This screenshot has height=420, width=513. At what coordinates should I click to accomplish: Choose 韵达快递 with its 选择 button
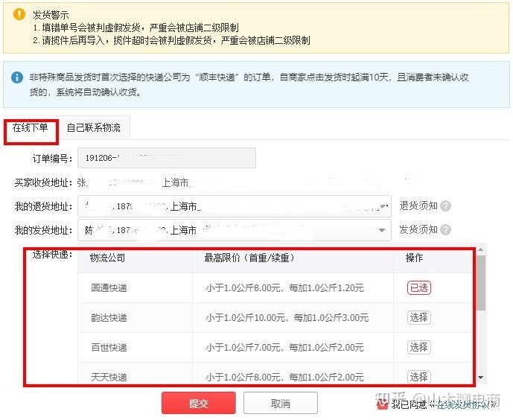pyautogui.click(x=418, y=318)
